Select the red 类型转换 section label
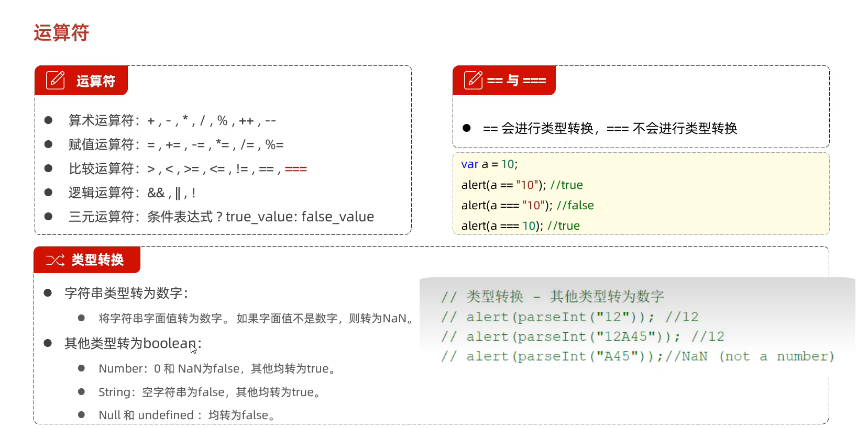The image size is (868, 428). tap(97, 260)
